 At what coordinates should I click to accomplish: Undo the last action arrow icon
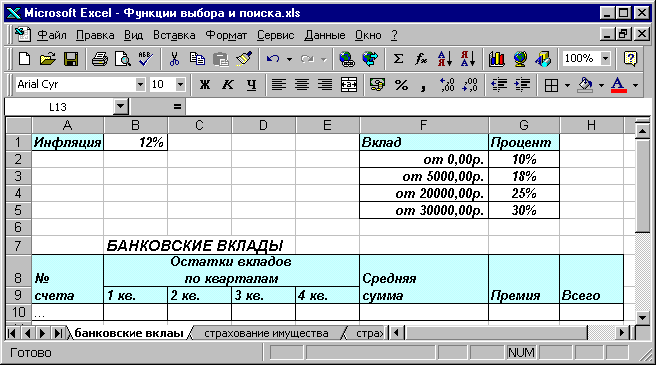tap(273, 59)
